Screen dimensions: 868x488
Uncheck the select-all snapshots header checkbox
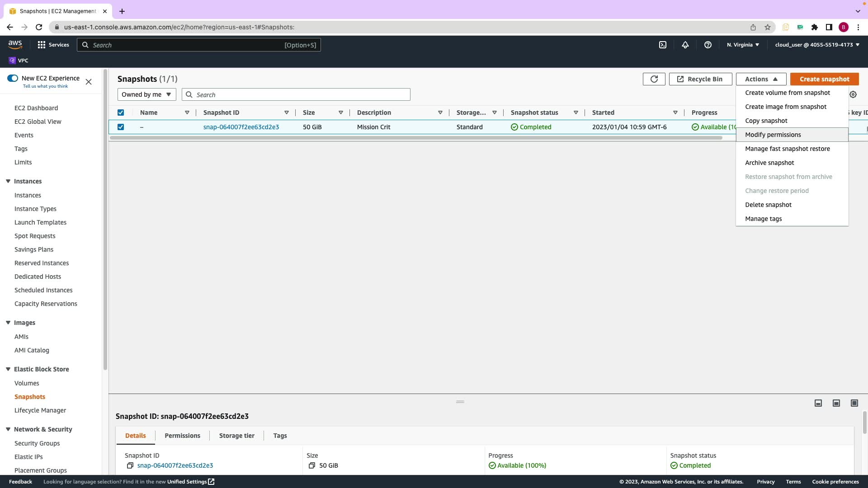[x=121, y=113]
